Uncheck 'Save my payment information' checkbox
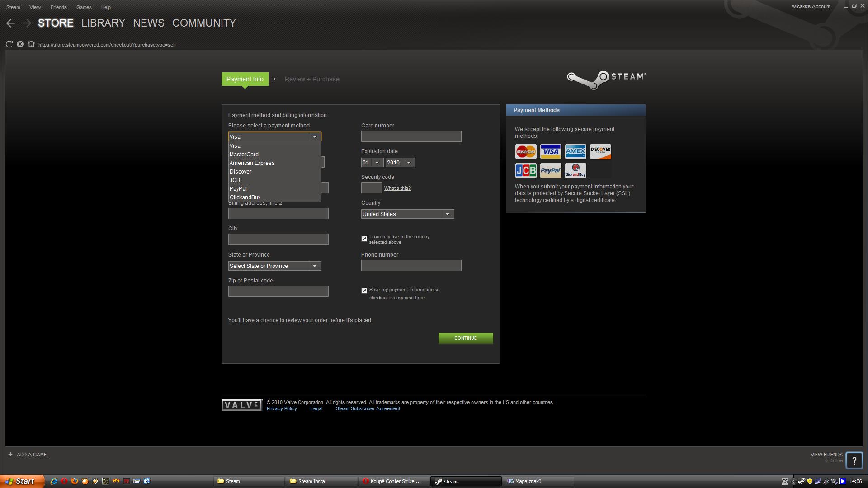868x488 pixels. point(364,291)
